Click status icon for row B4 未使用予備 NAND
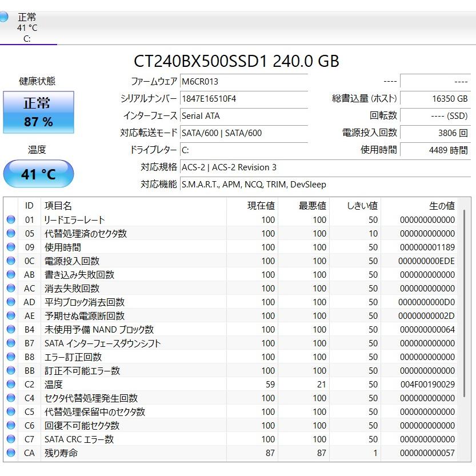Image resolution: width=476 pixels, height=476 pixels. click(x=11, y=329)
